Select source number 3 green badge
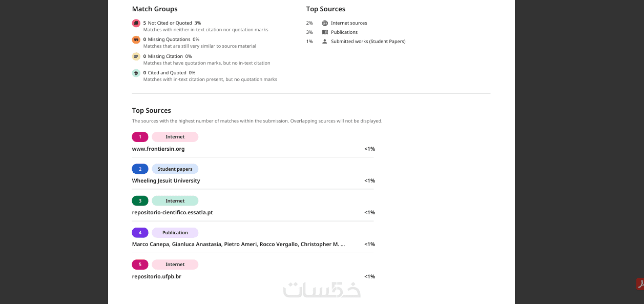The width and height of the screenshot is (644, 304). pyautogui.click(x=140, y=201)
